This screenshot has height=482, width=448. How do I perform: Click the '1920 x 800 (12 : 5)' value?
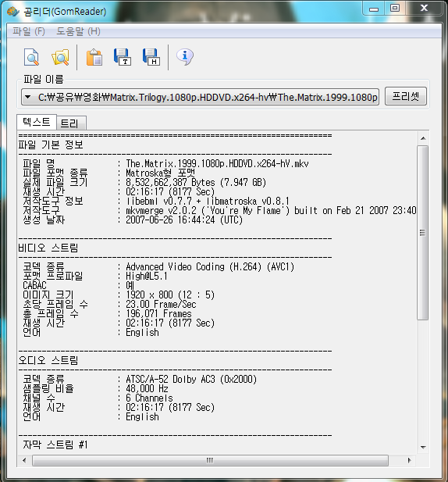click(x=170, y=295)
